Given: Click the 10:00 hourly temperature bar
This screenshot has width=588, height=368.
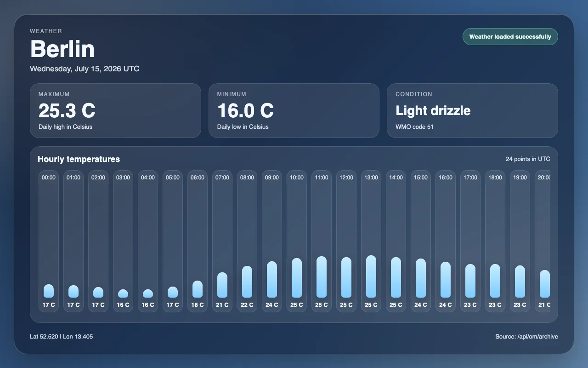Looking at the screenshot, I should click(x=297, y=278).
